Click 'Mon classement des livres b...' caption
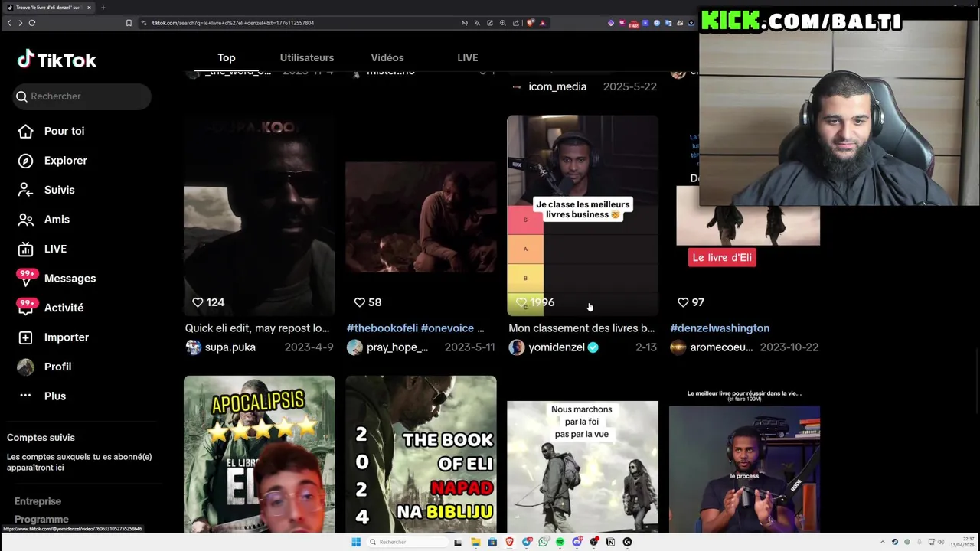The image size is (980, 551). tap(582, 328)
